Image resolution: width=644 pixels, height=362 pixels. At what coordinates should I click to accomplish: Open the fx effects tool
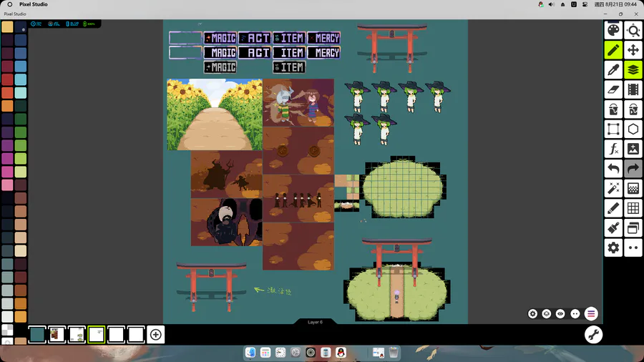click(x=613, y=149)
